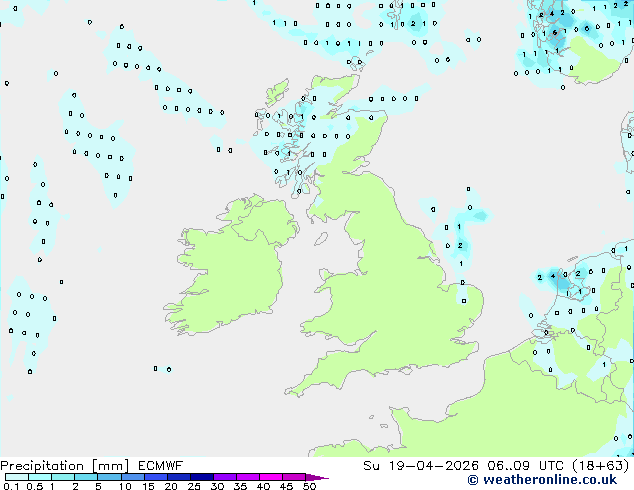Select the 'Precipitation [mm]' title text
This screenshot has height=490, width=634.
(x=64, y=466)
